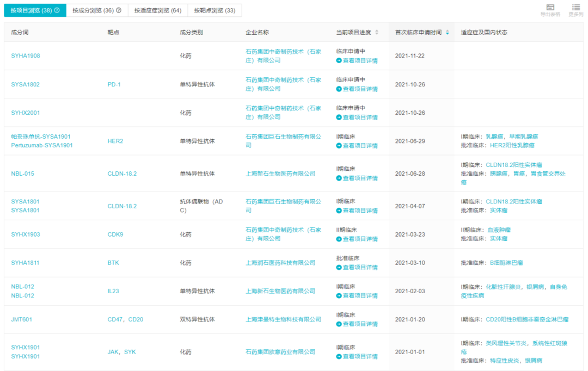The width and height of the screenshot is (588, 371).
Task: Click help icon beside 按项目浏览 (38)
Action: click(57, 10)
